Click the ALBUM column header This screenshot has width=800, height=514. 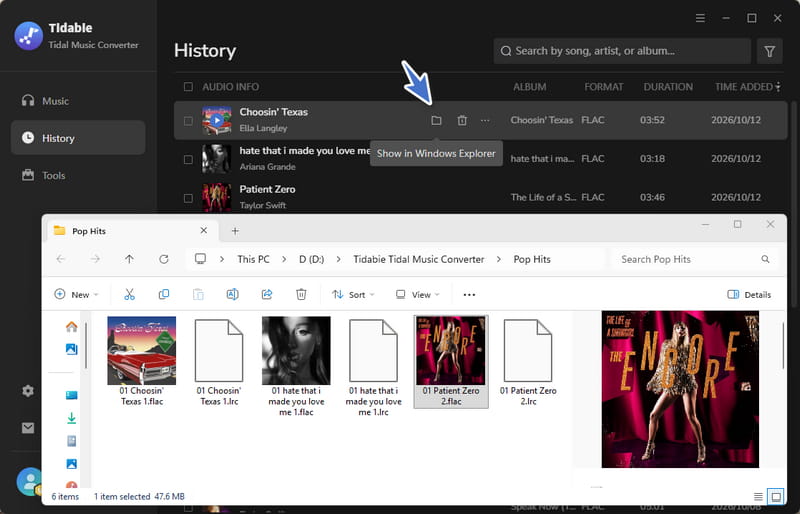tap(530, 87)
